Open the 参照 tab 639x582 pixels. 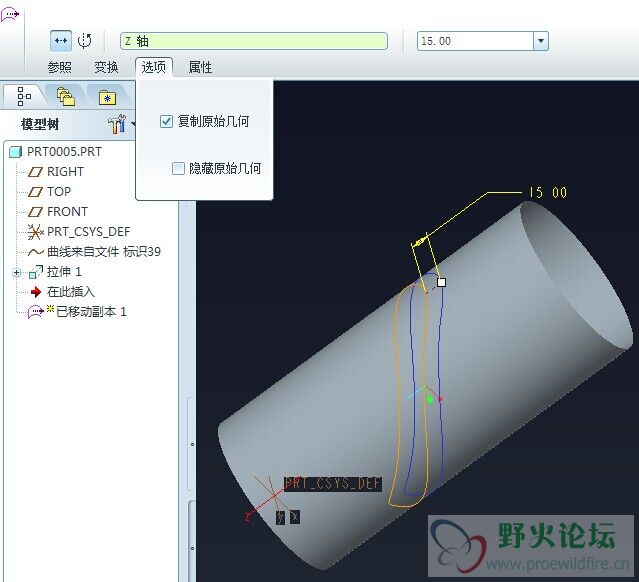click(x=59, y=67)
